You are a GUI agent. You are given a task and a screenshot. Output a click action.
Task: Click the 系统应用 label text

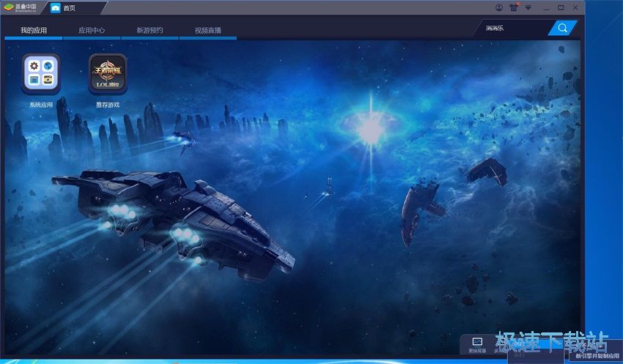[x=41, y=105]
